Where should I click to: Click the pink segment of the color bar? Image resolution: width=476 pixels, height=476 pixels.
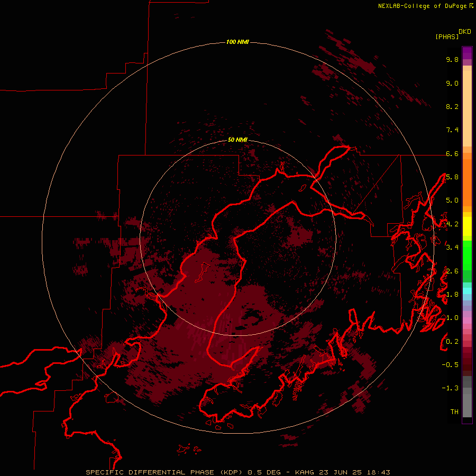pyautogui.click(x=467, y=321)
